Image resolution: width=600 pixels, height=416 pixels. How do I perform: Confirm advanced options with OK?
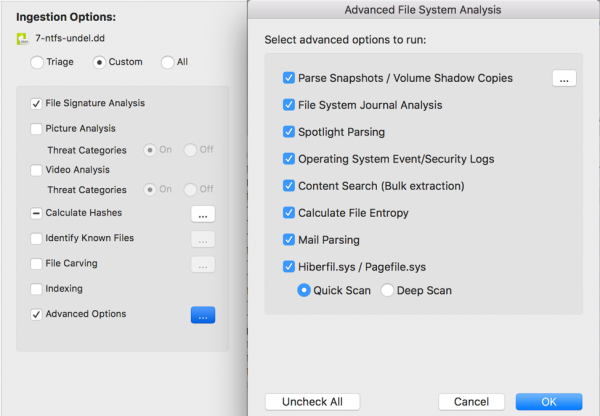pyautogui.click(x=548, y=401)
